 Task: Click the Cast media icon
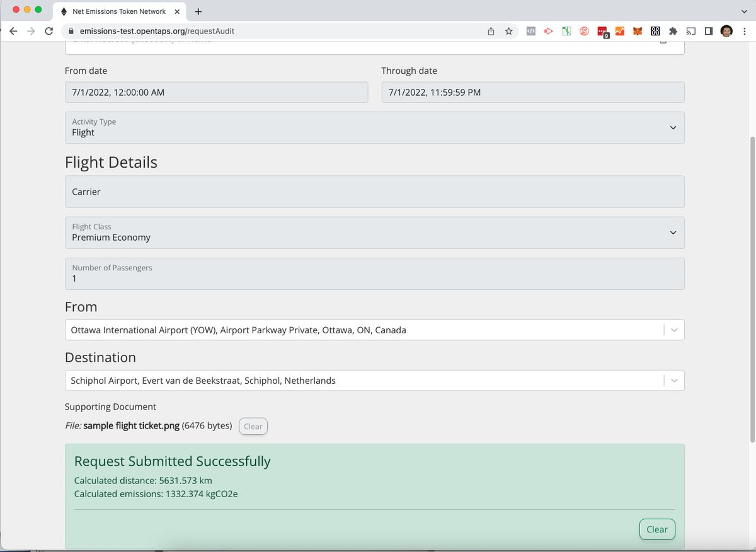(691, 31)
